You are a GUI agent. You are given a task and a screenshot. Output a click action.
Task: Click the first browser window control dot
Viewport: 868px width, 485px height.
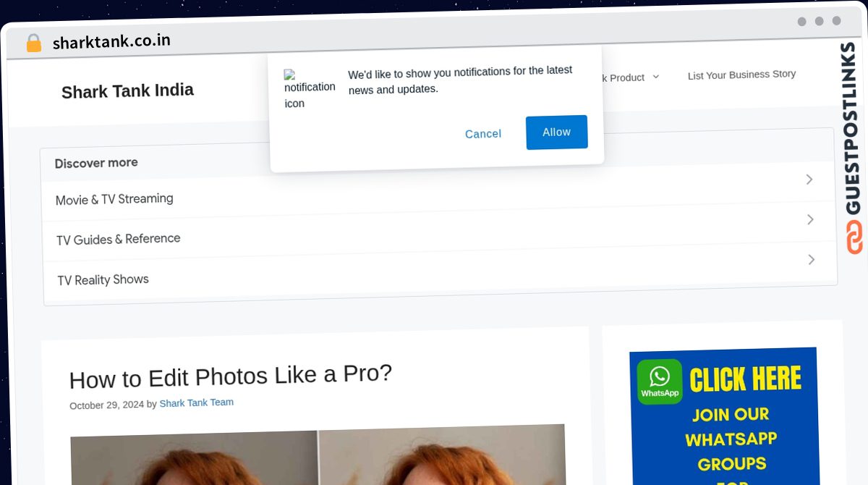click(x=802, y=22)
